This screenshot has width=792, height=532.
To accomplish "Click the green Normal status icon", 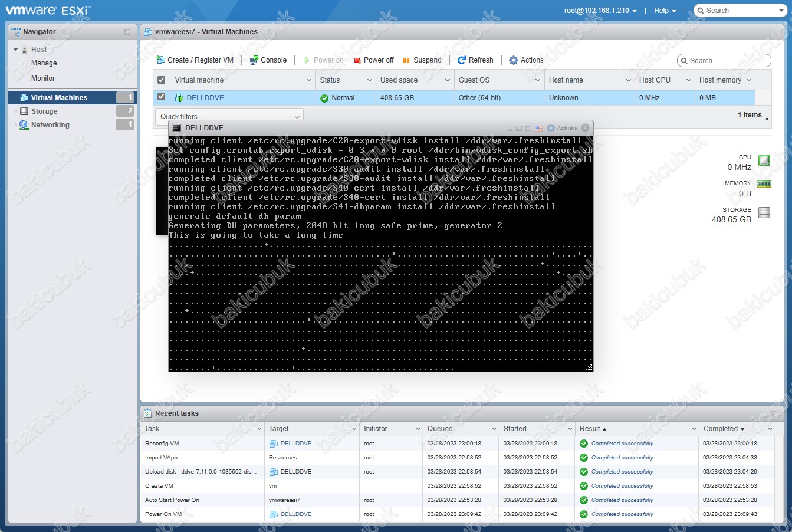I will [324, 98].
